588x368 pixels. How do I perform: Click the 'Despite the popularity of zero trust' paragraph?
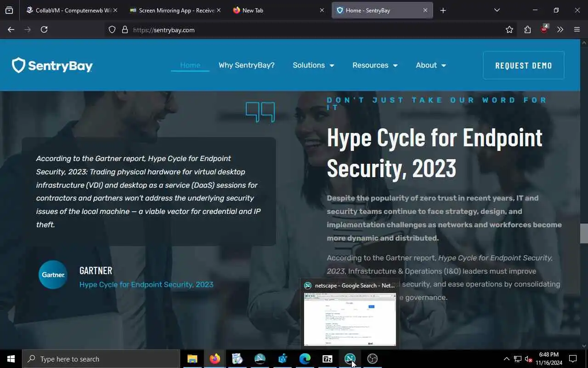pos(444,218)
